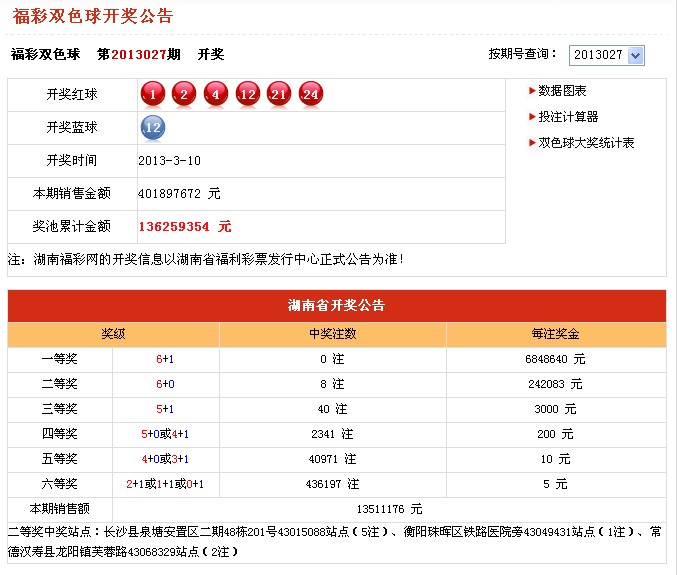
Task: Click the 四等奖 row label
Action: point(60,434)
